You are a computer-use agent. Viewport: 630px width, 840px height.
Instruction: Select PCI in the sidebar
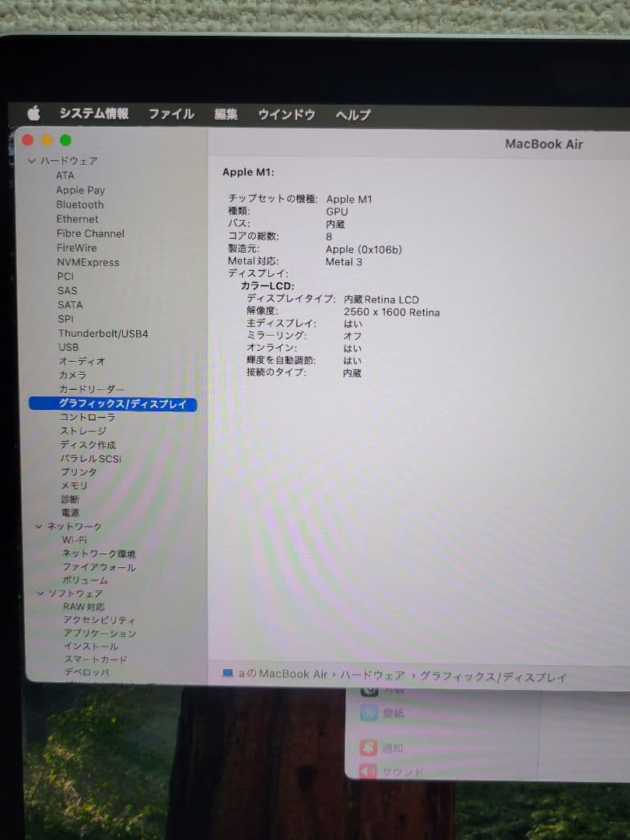pos(65,276)
